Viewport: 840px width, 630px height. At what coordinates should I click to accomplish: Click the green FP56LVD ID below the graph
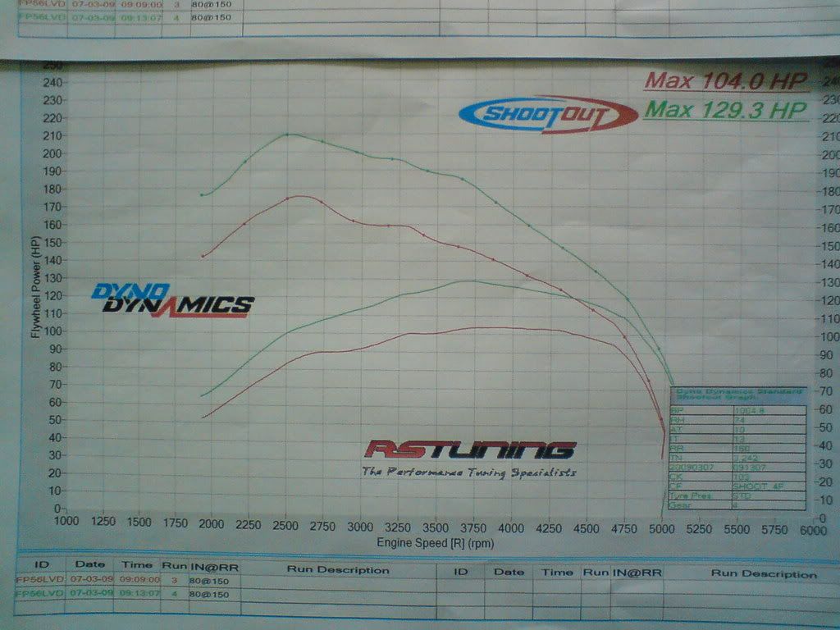[x=39, y=593]
